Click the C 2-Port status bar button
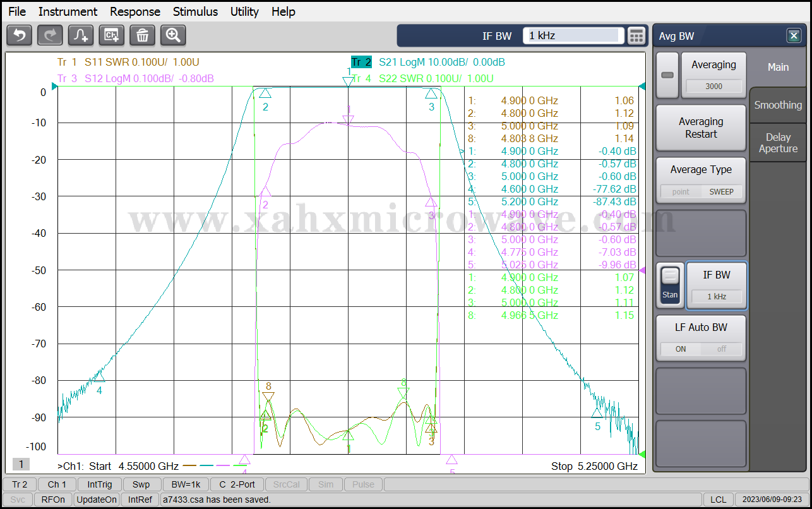 [237, 484]
